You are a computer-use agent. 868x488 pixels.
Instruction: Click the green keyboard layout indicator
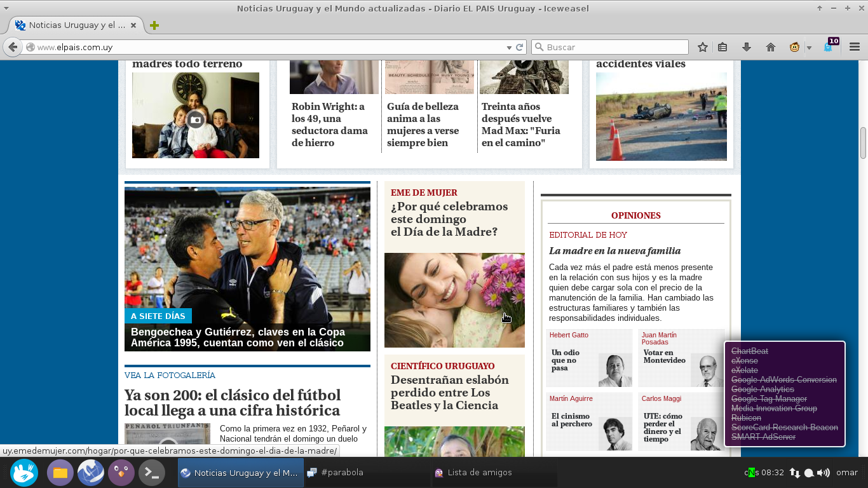coord(752,472)
